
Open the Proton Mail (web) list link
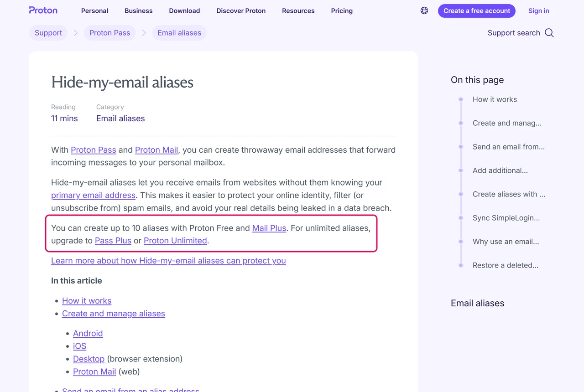[94, 372]
